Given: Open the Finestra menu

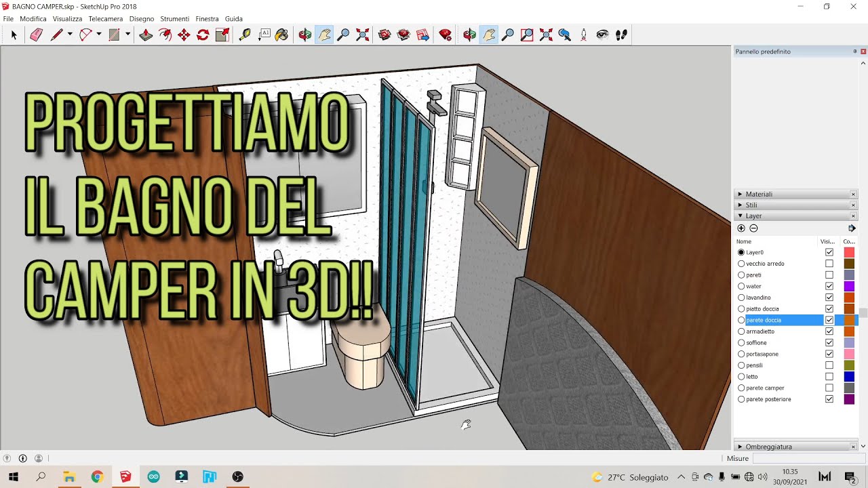Looking at the screenshot, I should point(207,19).
